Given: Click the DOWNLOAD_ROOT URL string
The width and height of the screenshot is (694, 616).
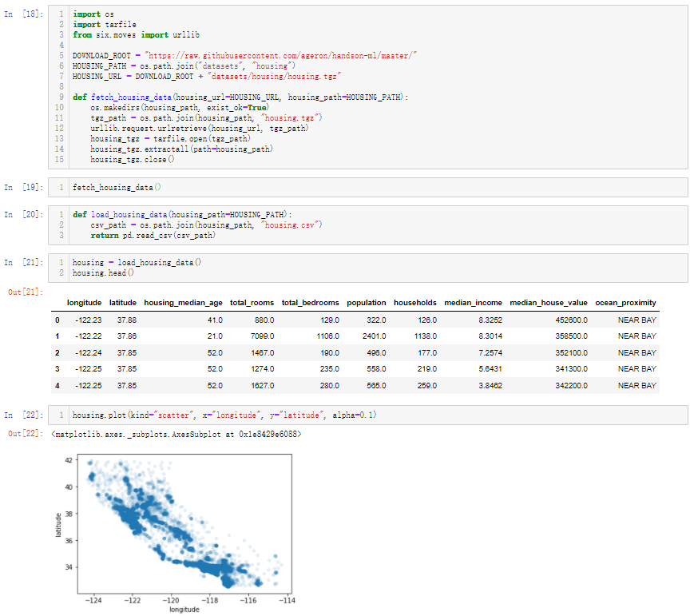Looking at the screenshot, I should click(x=280, y=55).
